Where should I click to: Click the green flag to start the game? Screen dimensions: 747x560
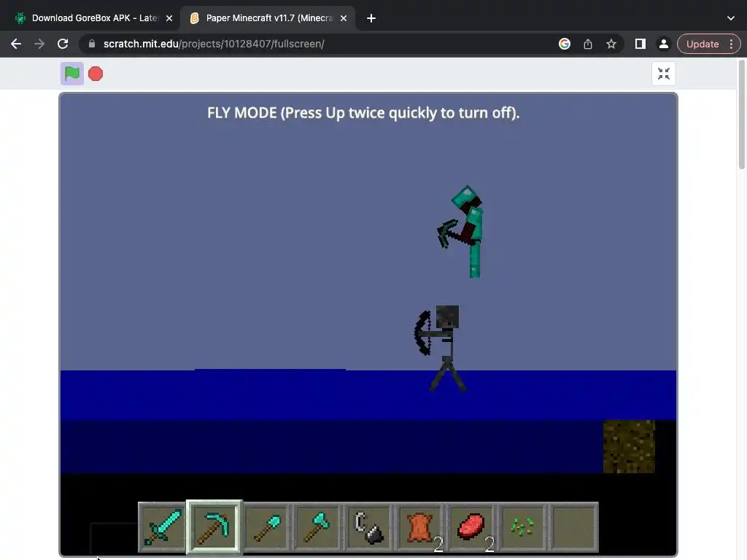(72, 74)
